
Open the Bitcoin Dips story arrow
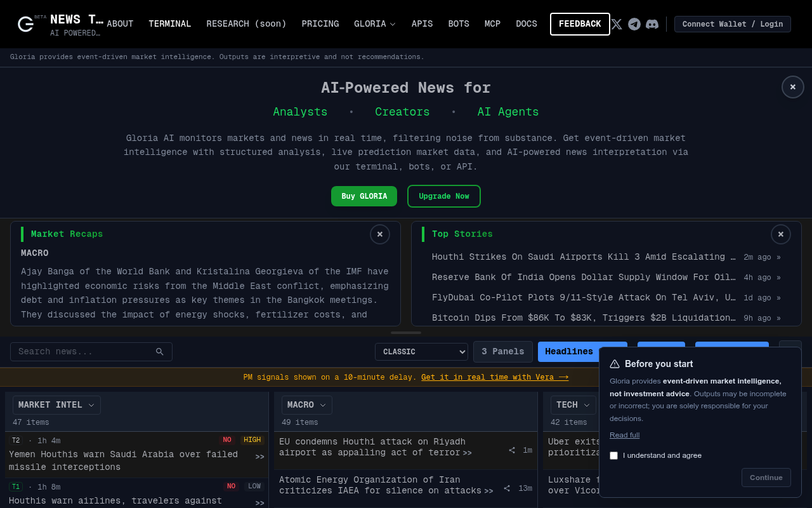[779, 318]
